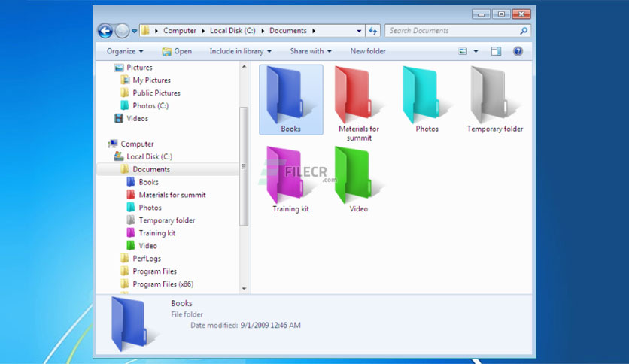
Task: Select the red Materials for summit folder
Action: coord(359,103)
